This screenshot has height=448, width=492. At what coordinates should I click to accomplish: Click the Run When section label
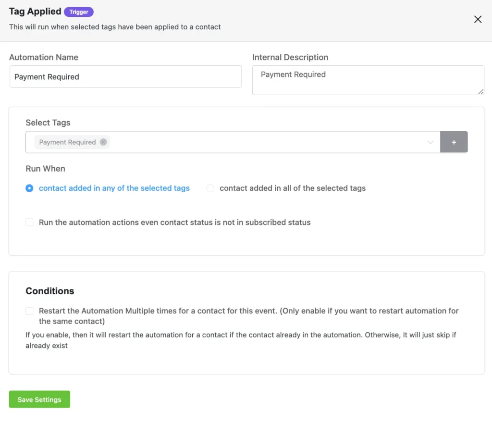[45, 169]
